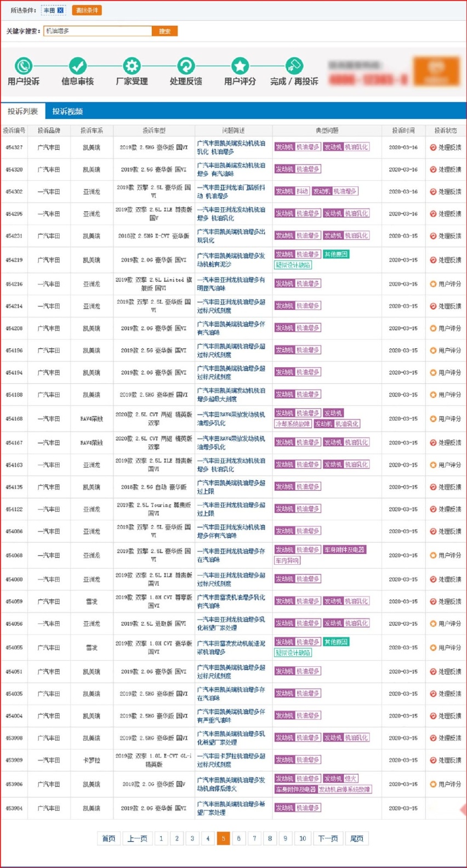Click the orange banner button at top right
The width and height of the screenshot is (467, 868).
point(436,71)
